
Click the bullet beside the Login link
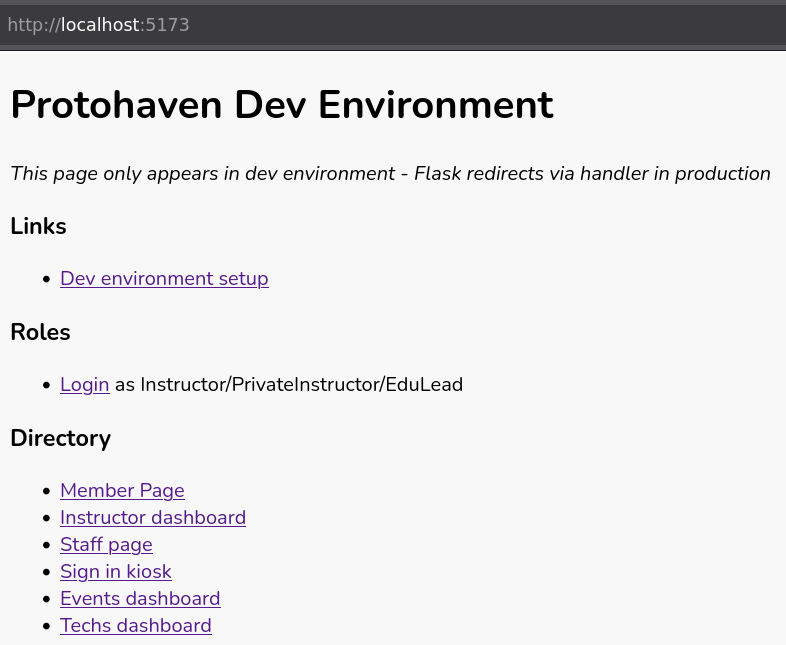(46, 386)
